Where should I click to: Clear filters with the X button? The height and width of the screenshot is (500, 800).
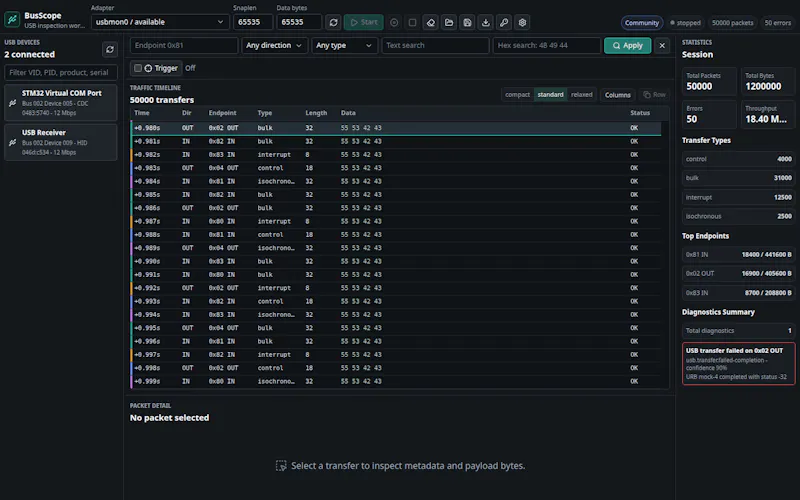pyautogui.click(x=662, y=45)
